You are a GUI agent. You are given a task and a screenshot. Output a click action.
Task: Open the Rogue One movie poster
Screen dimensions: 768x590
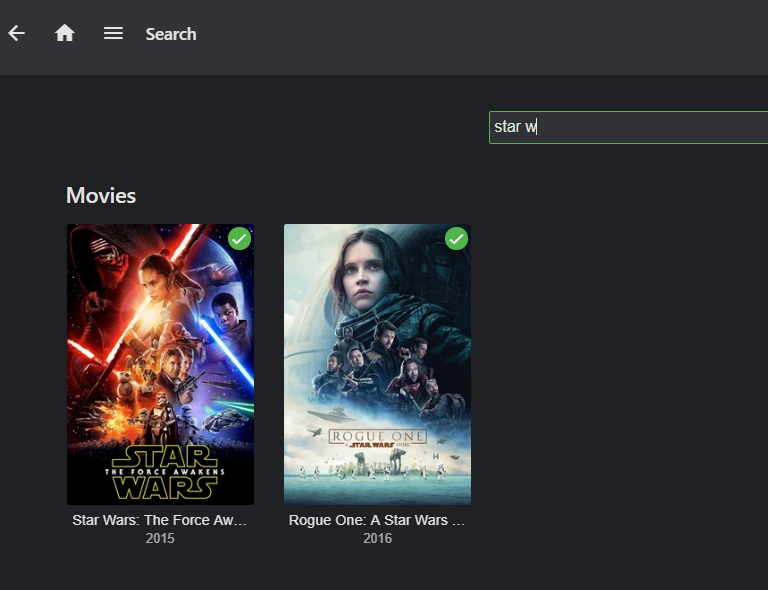click(378, 364)
